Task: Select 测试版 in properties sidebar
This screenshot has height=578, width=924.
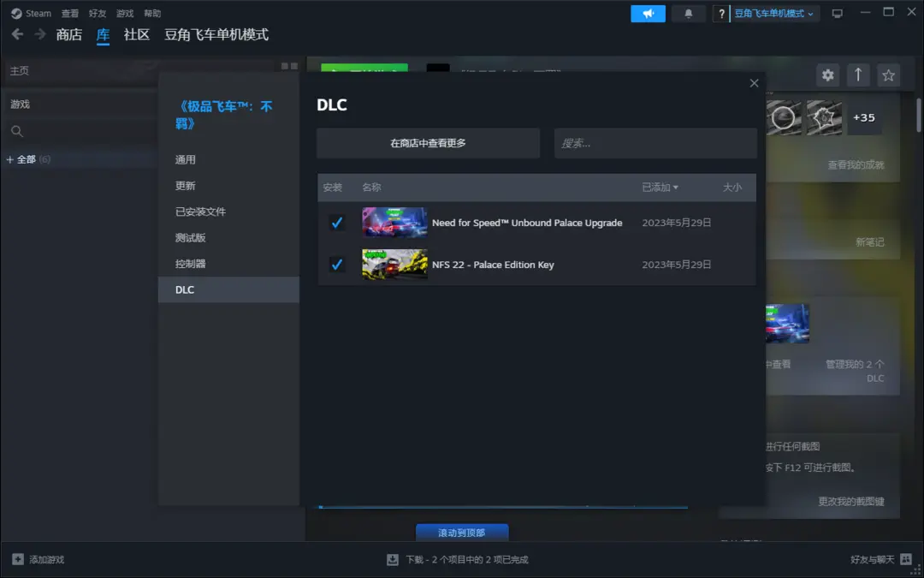Action: tap(228, 238)
